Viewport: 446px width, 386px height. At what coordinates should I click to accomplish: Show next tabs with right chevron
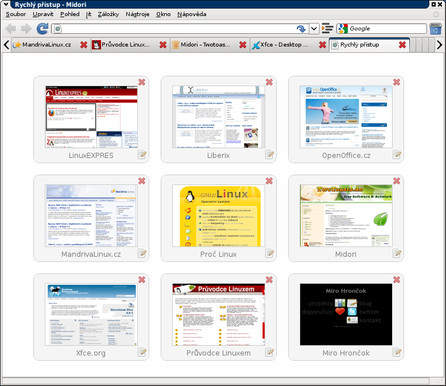pyautogui.click(x=440, y=45)
